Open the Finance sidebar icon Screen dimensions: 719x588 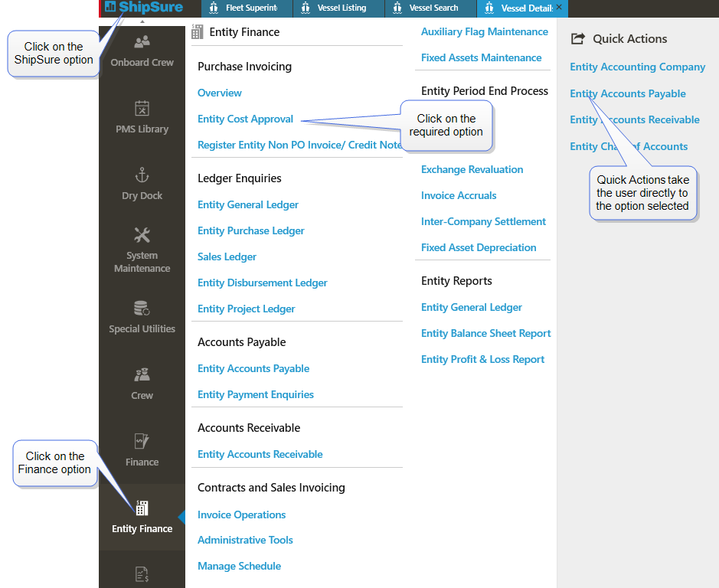click(142, 442)
